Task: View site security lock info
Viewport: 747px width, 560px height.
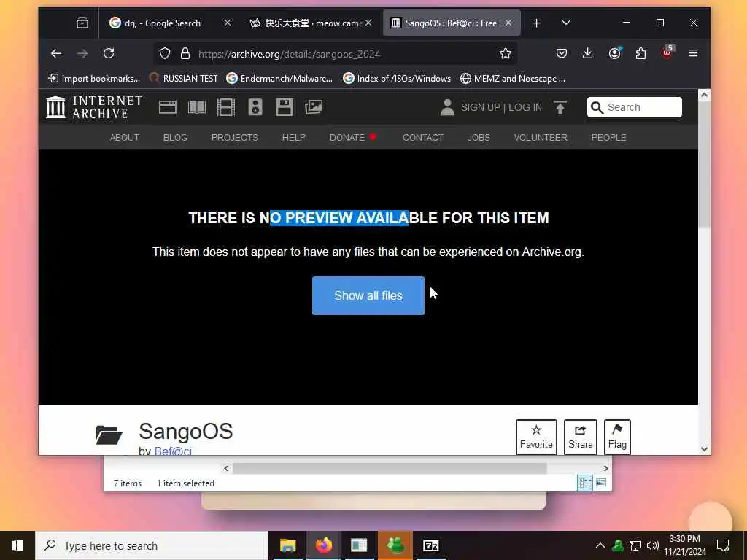Action: (x=185, y=53)
